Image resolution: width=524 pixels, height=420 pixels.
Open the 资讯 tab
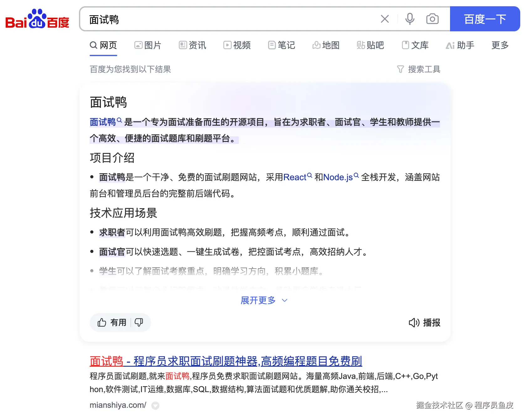pyautogui.click(x=192, y=45)
